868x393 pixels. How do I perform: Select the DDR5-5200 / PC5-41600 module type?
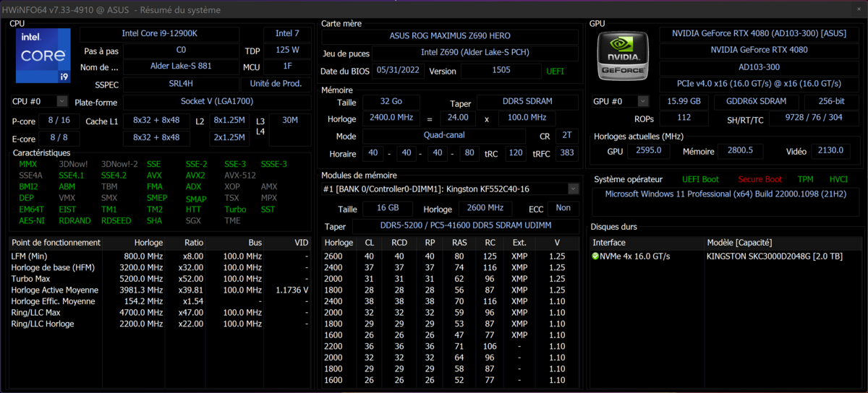click(465, 226)
